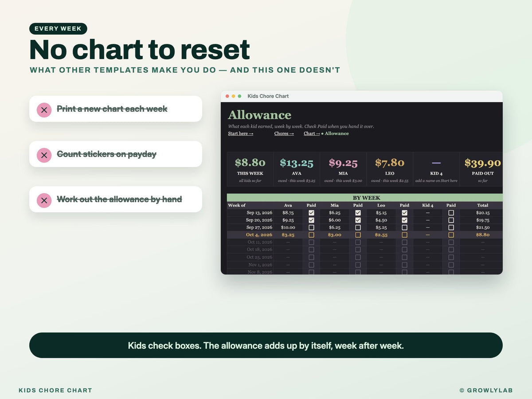Viewport: 532px width, 399px height.
Task: Click the "KIDS CHORE CHART" footer label
Action: (x=55, y=391)
